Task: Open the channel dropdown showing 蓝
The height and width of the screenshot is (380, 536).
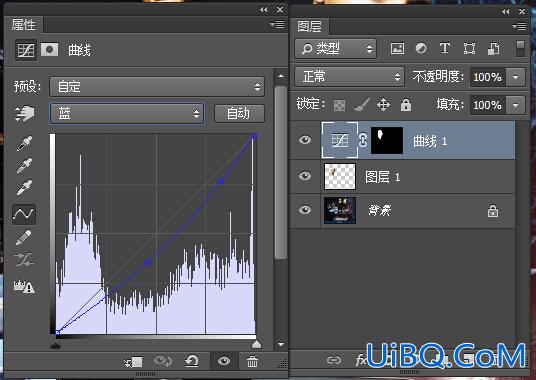Action: pos(127,113)
